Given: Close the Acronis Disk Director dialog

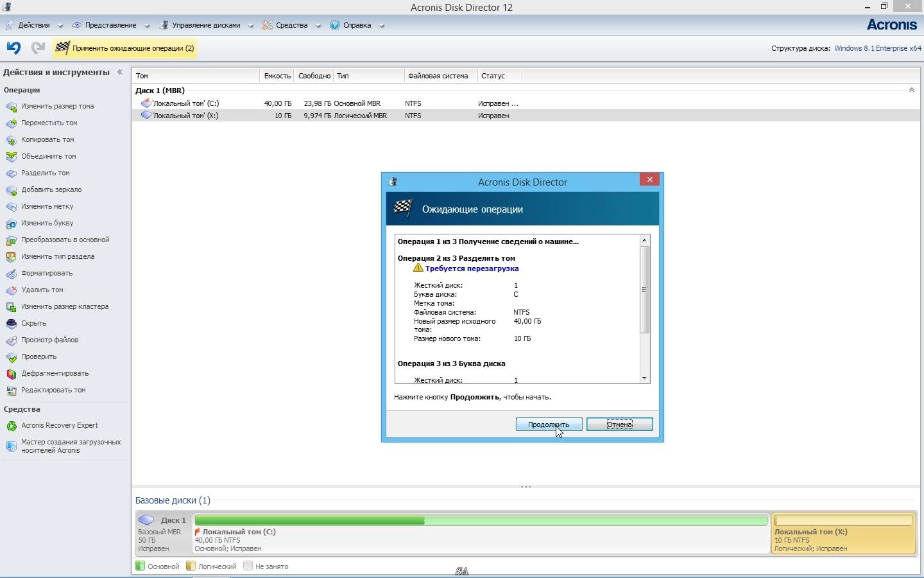Looking at the screenshot, I should pyautogui.click(x=650, y=180).
